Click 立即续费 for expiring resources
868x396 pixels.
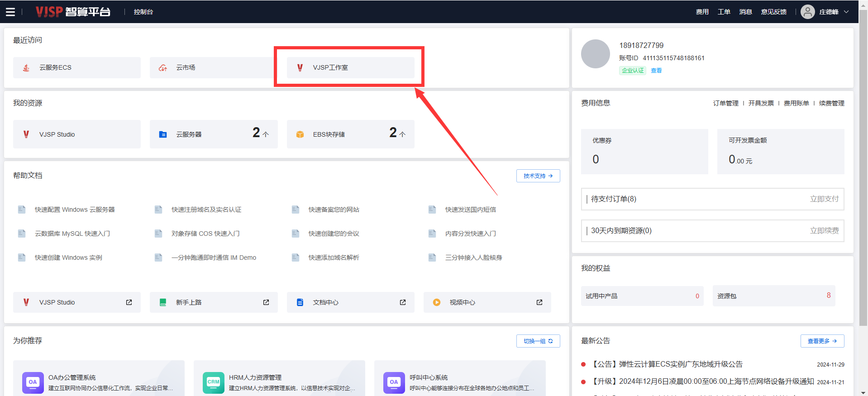tap(825, 231)
